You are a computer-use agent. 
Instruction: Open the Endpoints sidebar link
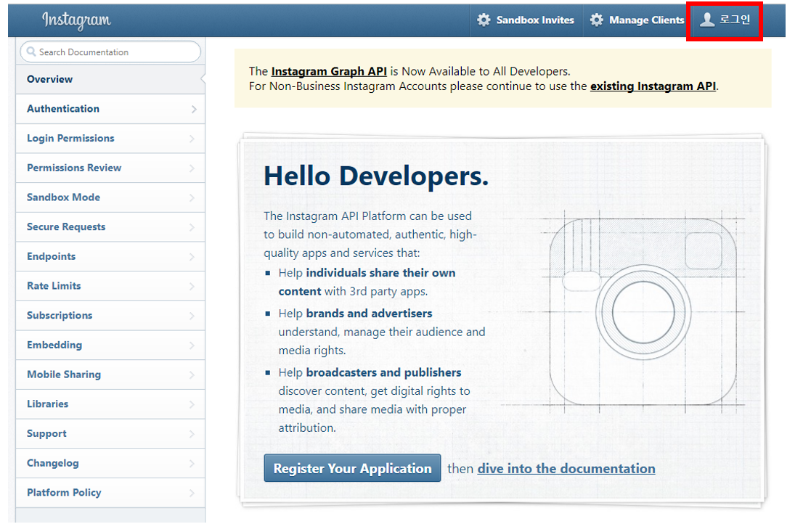110,256
